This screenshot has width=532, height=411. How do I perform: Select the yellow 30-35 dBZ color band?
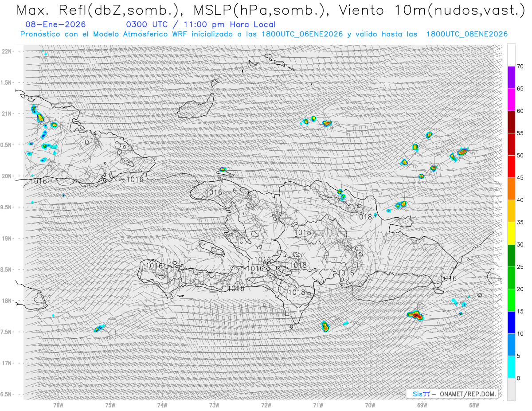point(511,233)
